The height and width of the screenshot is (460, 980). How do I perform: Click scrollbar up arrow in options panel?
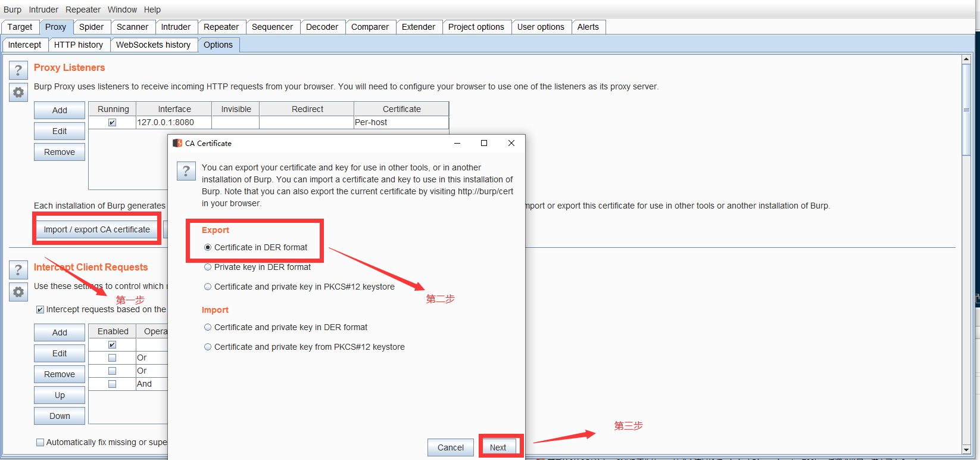coord(966,60)
